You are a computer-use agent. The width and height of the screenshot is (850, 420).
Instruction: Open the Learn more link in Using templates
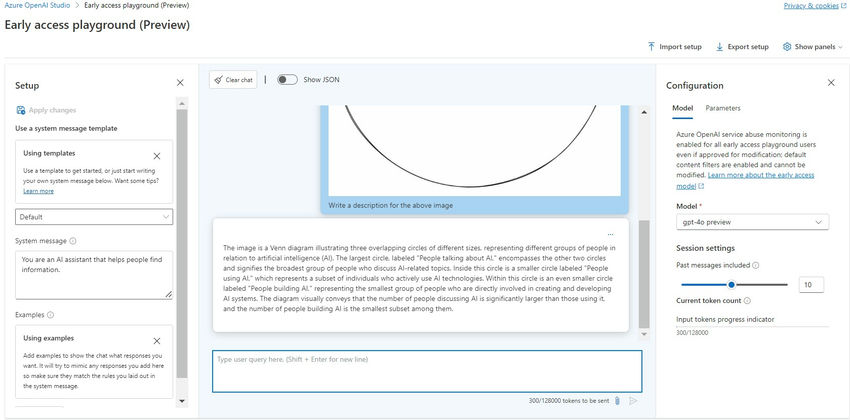tap(38, 191)
